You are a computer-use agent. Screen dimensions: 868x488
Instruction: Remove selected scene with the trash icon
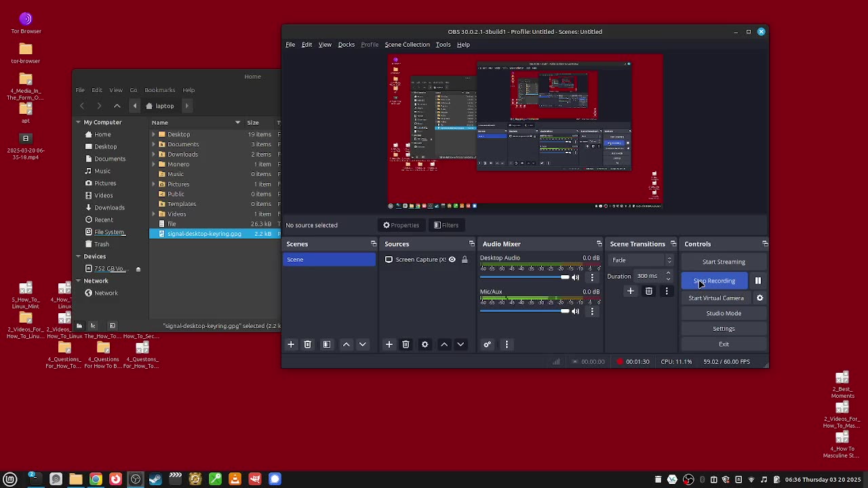[307, 344]
